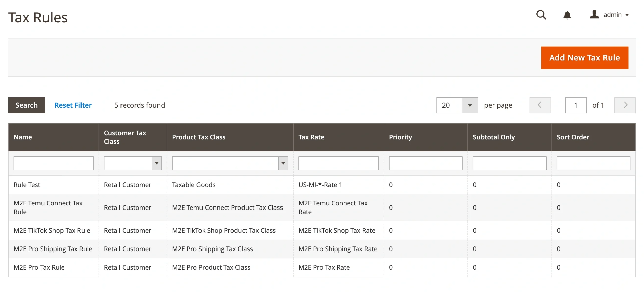
Task: Sort by Priority column header
Action: (x=400, y=137)
